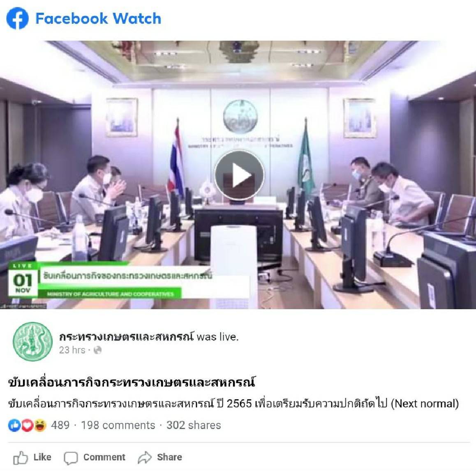This screenshot has height=471, width=476.
Task: Click the public globe privacy icon
Action: (x=97, y=350)
